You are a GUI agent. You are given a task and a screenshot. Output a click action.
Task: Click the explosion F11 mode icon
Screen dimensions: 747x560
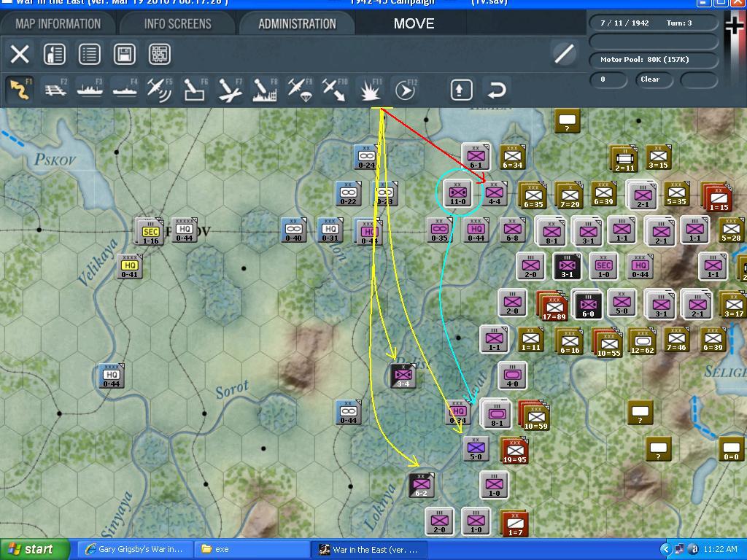(370, 89)
